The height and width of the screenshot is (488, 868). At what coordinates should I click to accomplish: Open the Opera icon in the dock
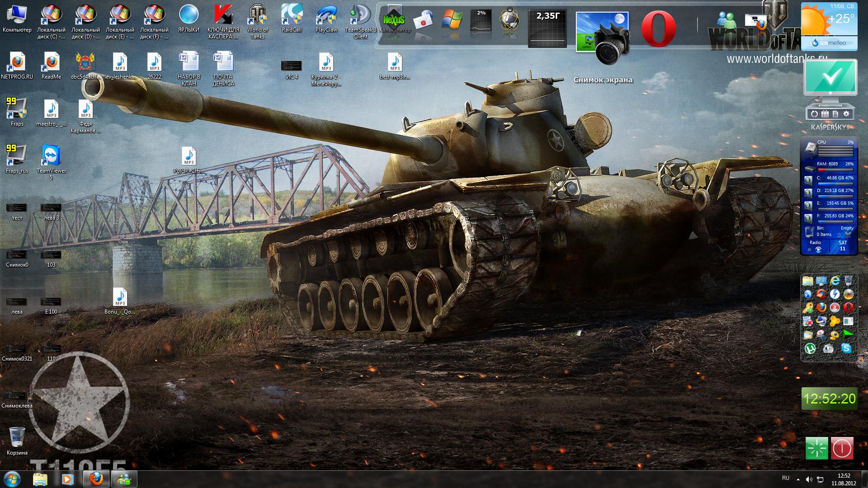[x=658, y=29]
